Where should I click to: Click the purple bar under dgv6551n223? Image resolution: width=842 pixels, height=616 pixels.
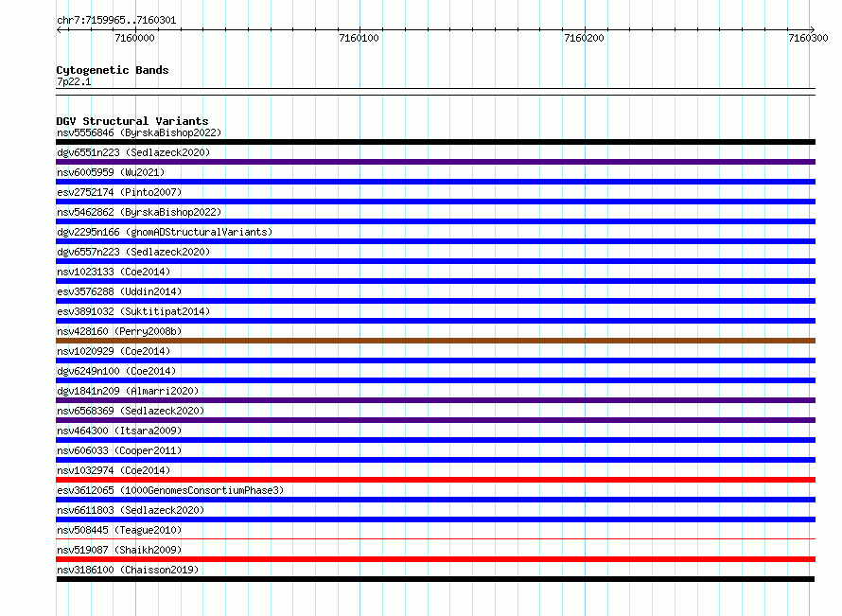[x=435, y=162]
